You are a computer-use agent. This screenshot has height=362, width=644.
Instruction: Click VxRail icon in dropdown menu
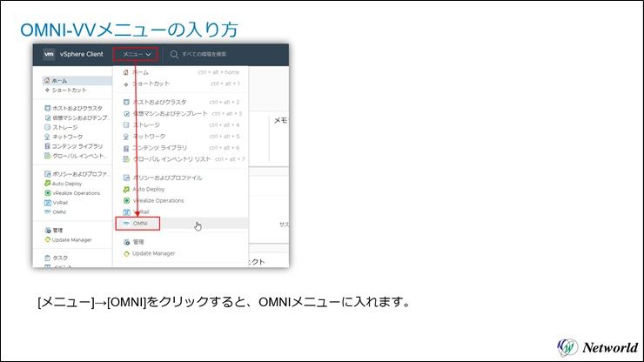pos(126,212)
